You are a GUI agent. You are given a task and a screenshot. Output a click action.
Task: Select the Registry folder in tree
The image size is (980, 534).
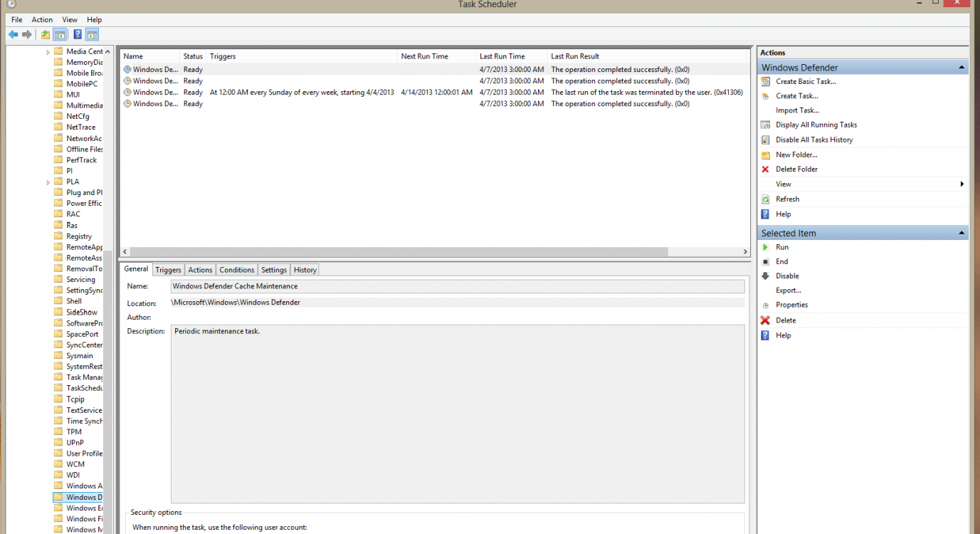pos(73,236)
